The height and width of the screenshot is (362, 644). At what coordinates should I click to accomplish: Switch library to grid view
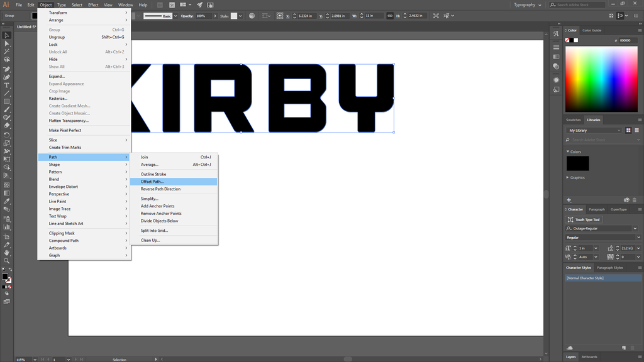pyautogui.click(x=628, y=130)
